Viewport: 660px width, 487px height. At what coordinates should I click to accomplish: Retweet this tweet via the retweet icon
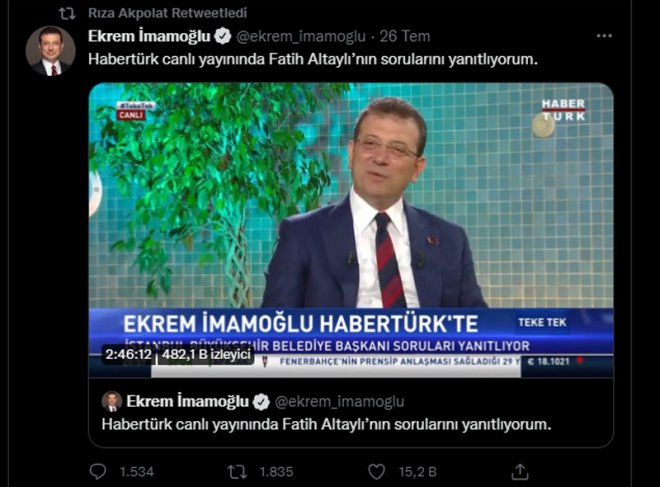237,472
